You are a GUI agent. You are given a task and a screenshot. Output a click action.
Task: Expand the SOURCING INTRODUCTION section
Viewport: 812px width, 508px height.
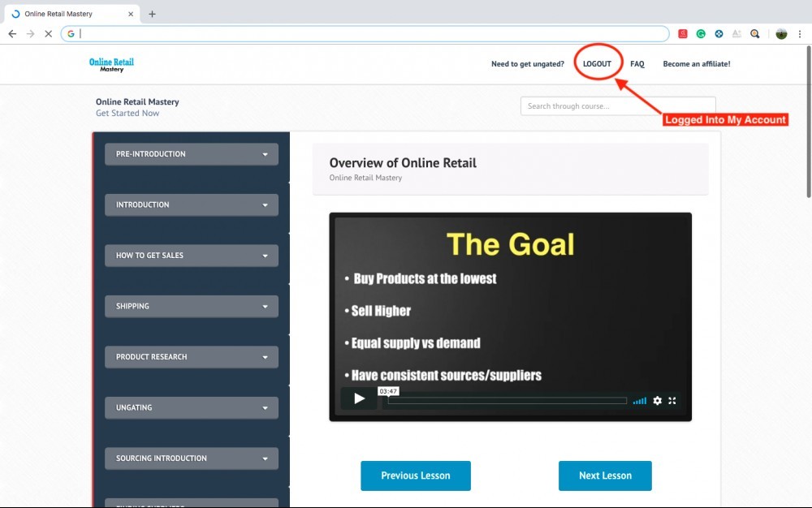(192, 458)
